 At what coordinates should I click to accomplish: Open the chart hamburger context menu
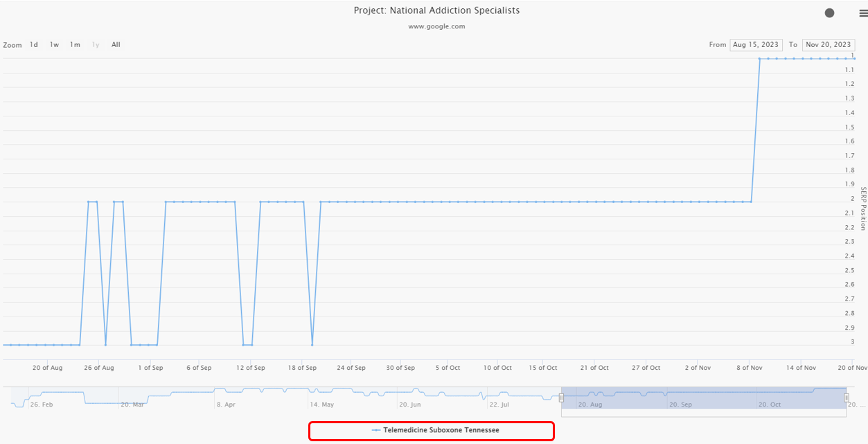coord(863,13)
